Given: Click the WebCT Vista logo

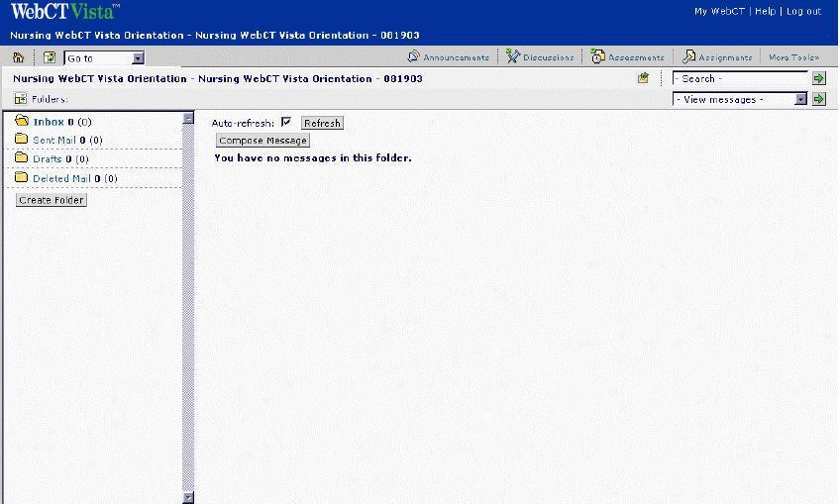Looking at the screenshot, I should 64,11.
